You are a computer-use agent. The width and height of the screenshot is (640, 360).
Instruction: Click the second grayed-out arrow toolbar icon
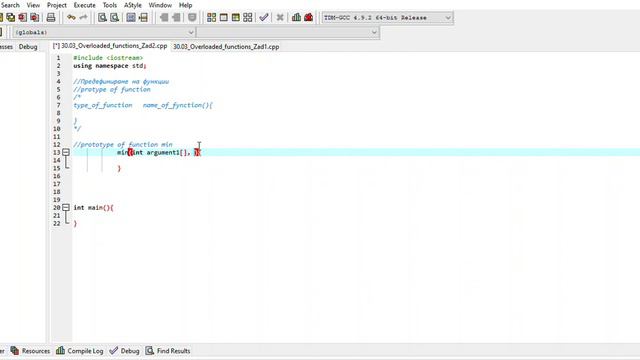[x=176, y=17]
